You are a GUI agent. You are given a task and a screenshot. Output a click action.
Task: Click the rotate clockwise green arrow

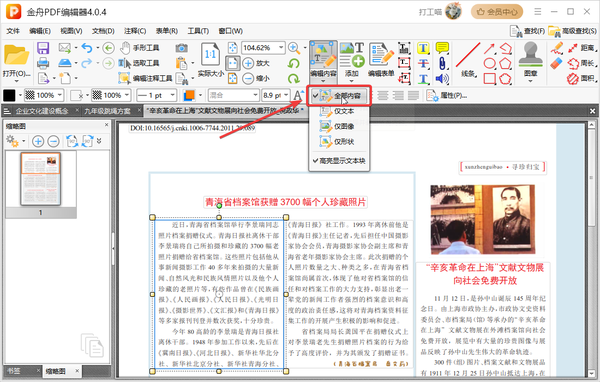point(293,78)
